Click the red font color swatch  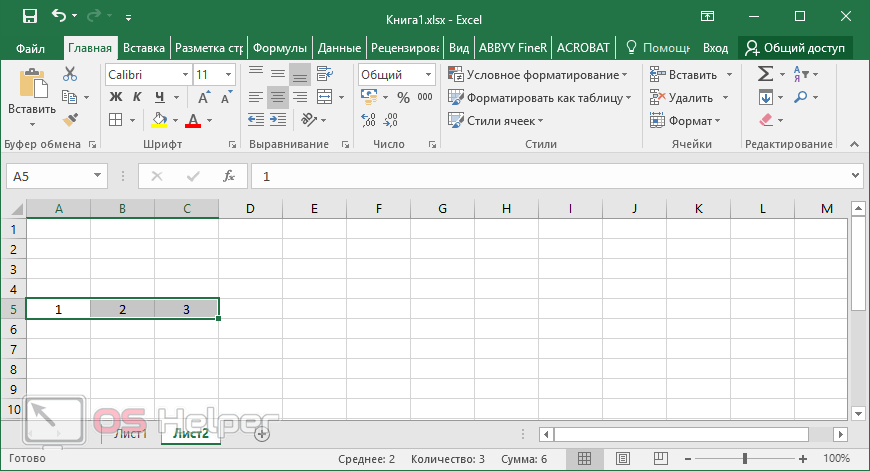pyautogui.click(x=192, y=121)
